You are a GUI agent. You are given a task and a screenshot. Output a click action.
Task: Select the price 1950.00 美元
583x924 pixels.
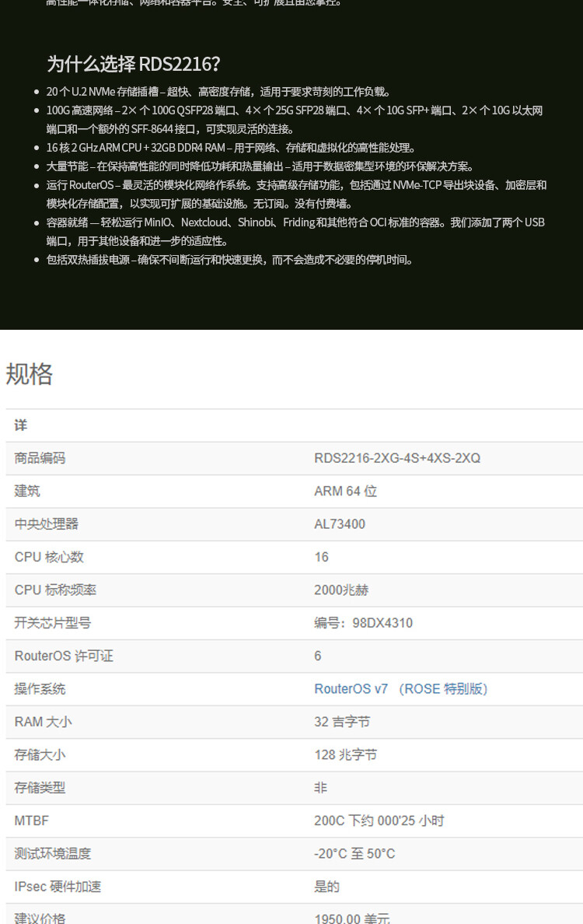point(352,918)
